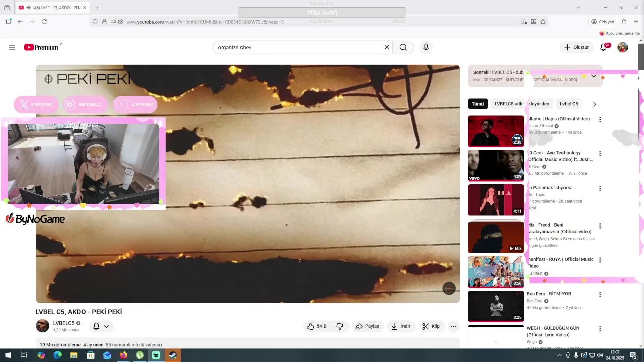This screenshot has width=644, height=362.
Task: Go back with browser back arrow
Action: [x=20, y=22]
